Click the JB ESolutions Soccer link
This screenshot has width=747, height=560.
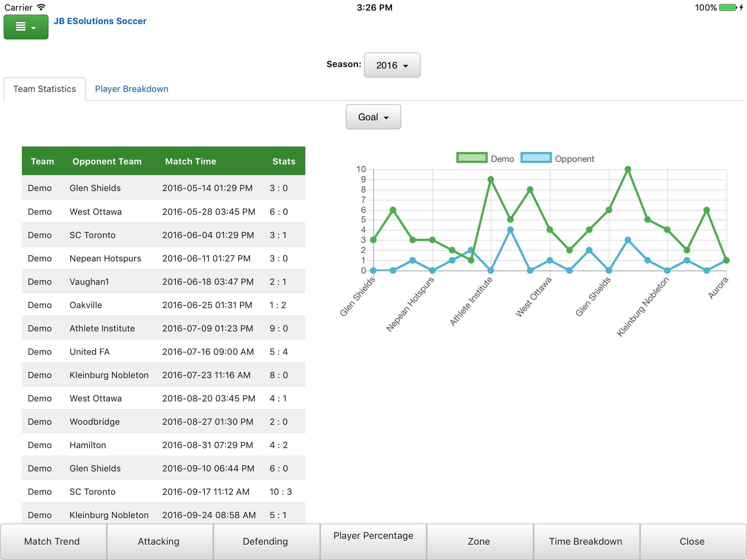100,21
